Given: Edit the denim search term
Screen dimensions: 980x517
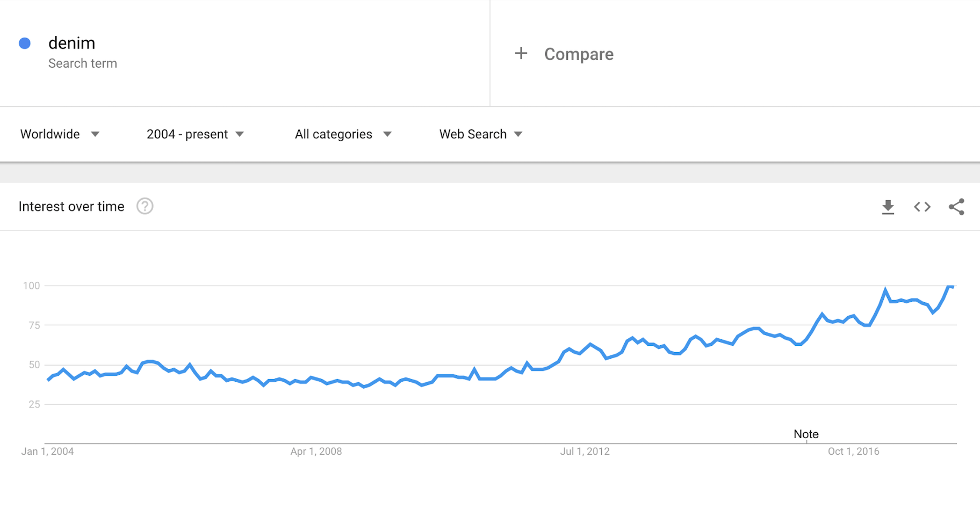Looking at the screenshot, I should point(71,43).
